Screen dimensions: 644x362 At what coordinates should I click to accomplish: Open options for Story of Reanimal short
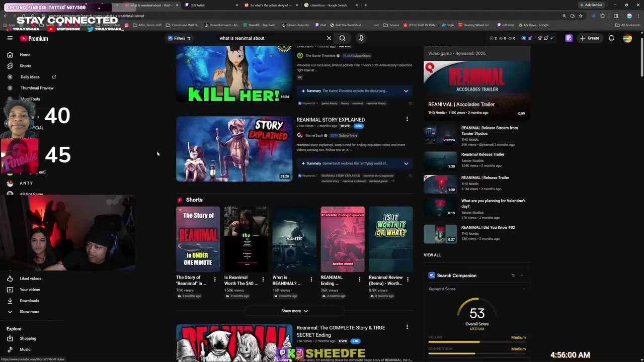pyautogui.click(x=215, y=279)
